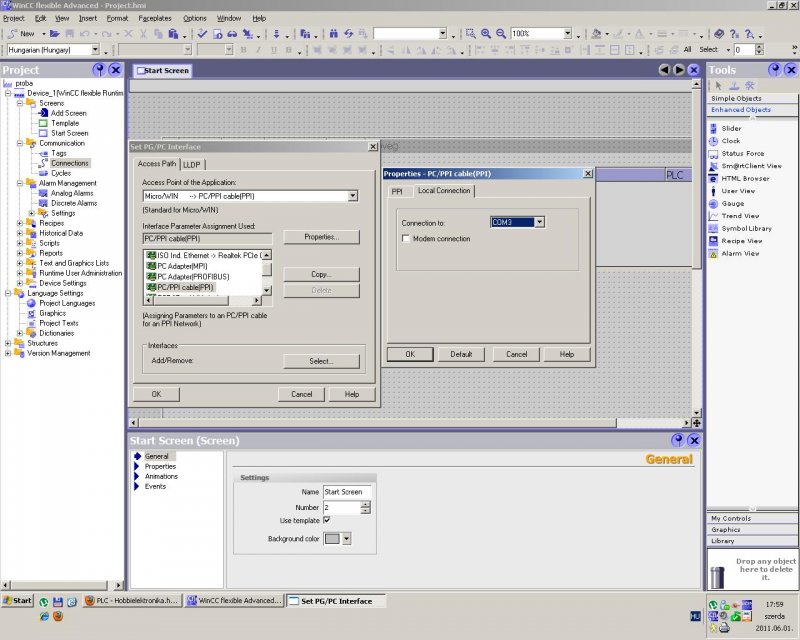Click Cancel in Set PG/PC Interface dialog
This screenshot has height=640, width=800.
coord(302,394)
